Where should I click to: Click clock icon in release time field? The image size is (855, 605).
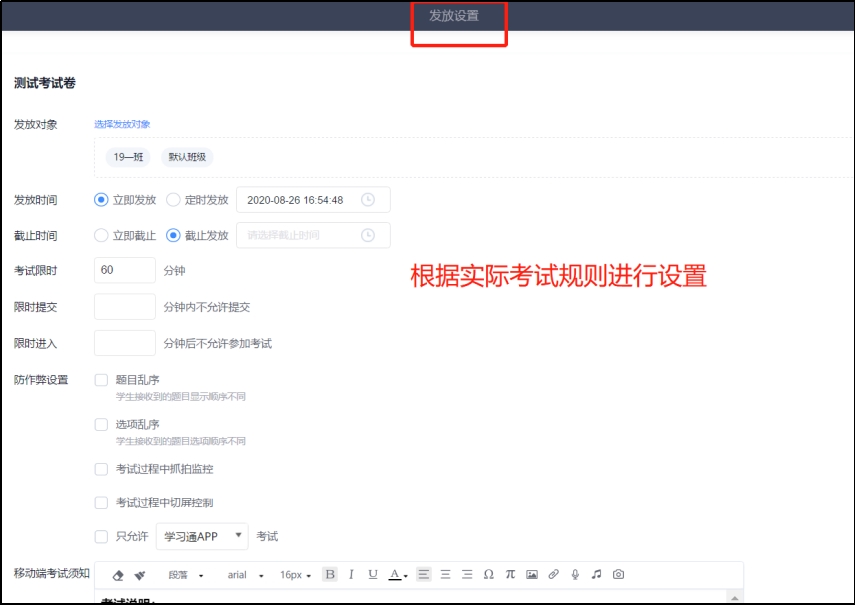pyautogui.click(x=368, y=199)
